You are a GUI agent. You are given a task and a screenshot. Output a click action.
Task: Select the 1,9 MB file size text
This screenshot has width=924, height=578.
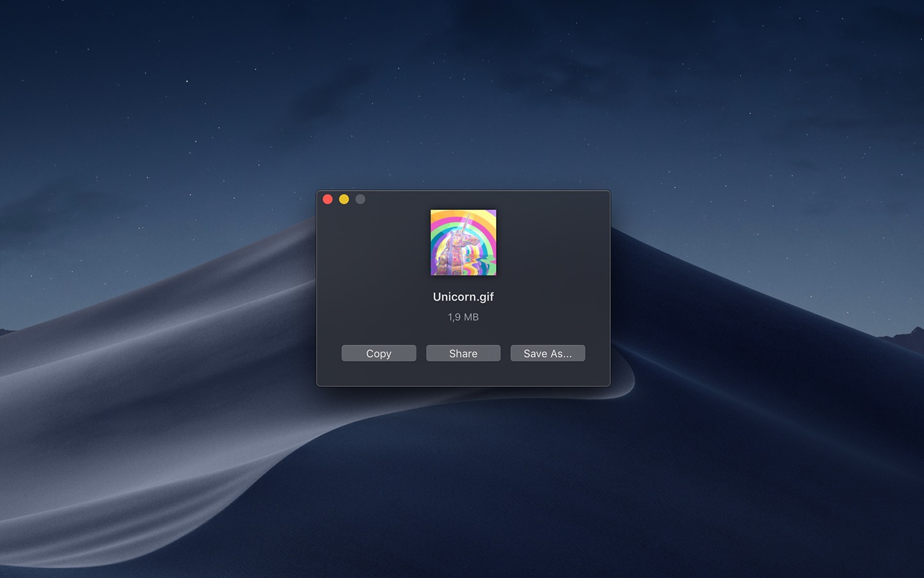click(x=463, y=317)
